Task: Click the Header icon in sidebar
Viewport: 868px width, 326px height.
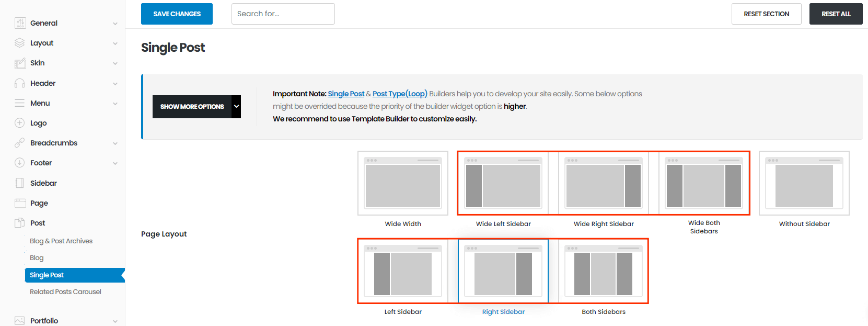Action: (20, 83)
